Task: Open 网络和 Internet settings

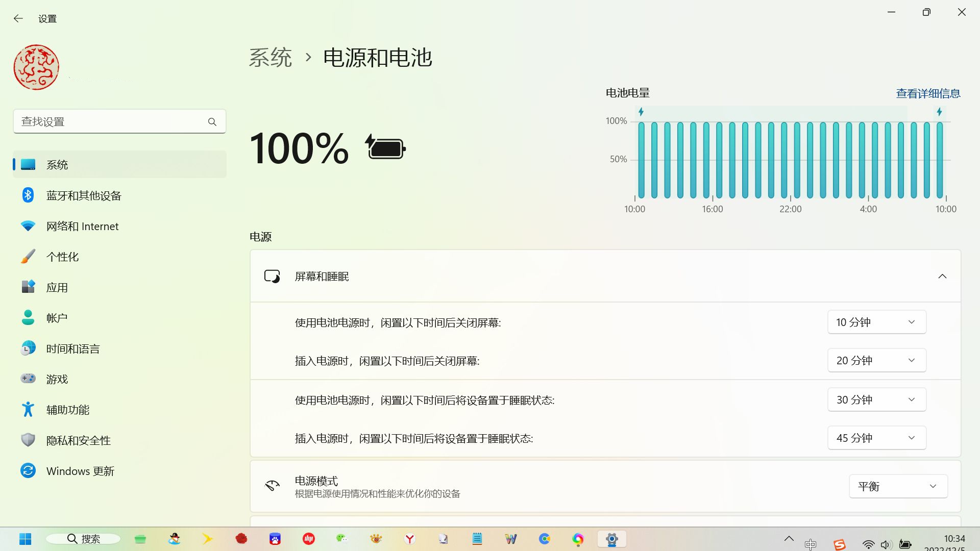Action: [82, 226]
